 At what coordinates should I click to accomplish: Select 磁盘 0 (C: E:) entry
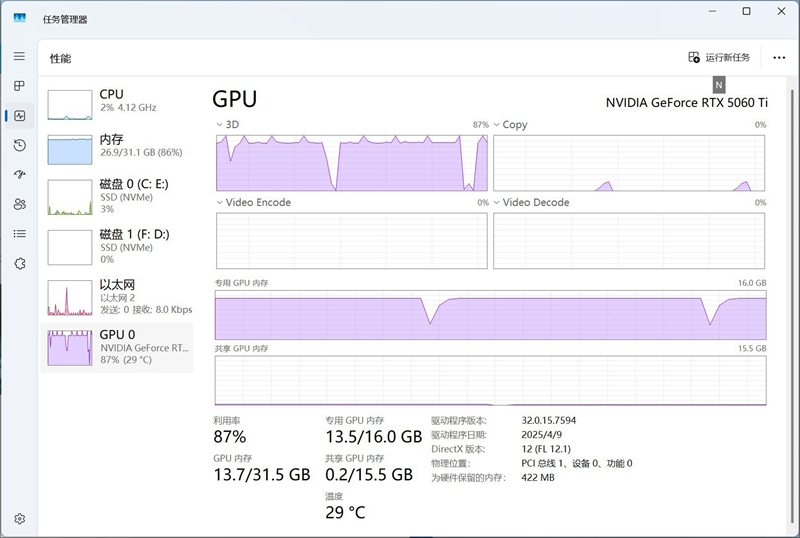117,196
